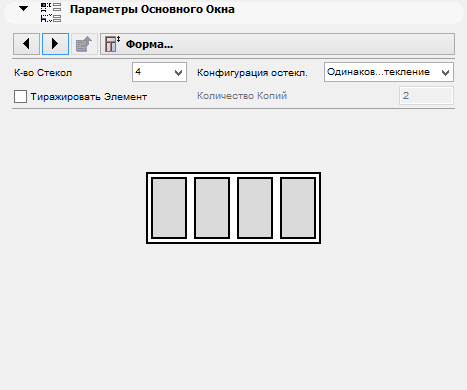Select the first glass pane in preview

point(169,208)
